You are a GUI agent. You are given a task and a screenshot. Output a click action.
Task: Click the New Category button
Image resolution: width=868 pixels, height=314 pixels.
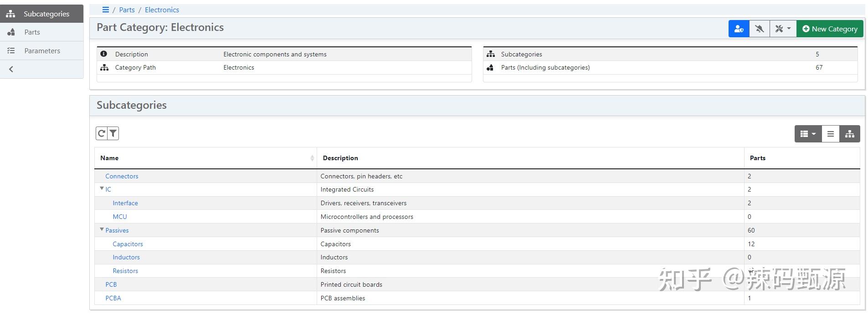[x=830, y=29]
